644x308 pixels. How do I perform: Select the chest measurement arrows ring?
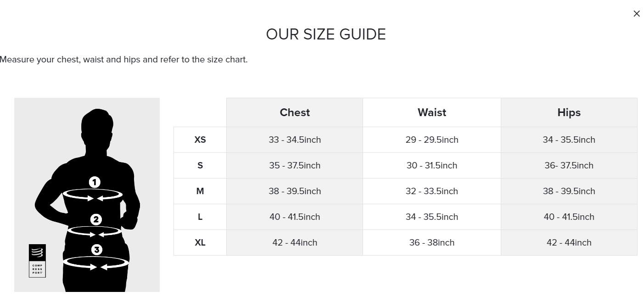(x=93, y=195)
